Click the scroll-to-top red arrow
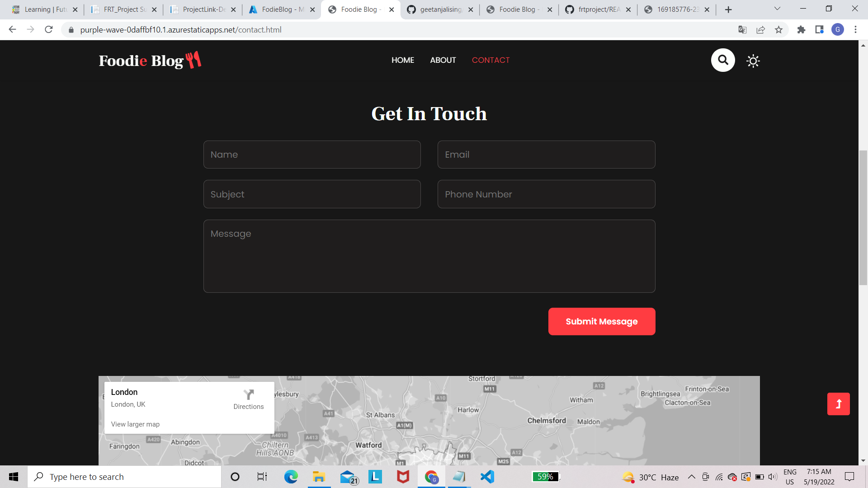This screenshot has height=488, width=868. [839, 404]
